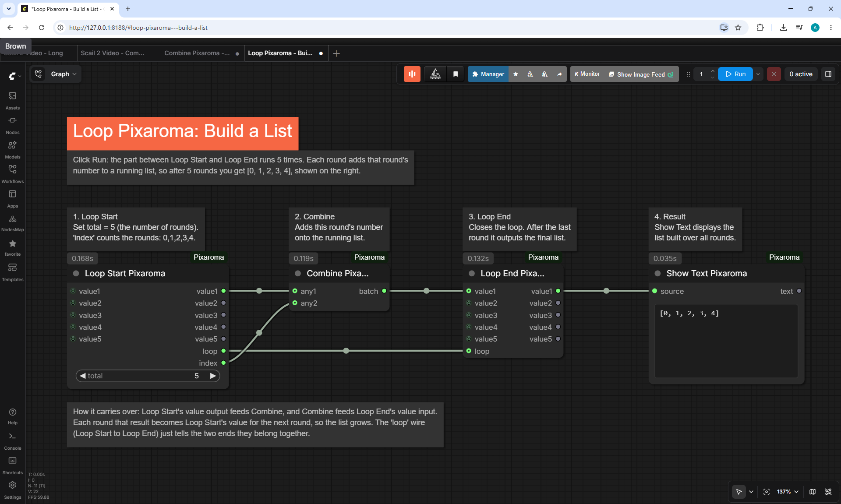Open a new Chrome browser tab

click(x=128, y=9)
